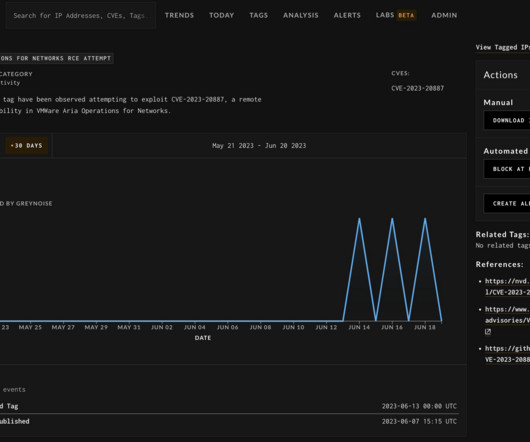
Task: Click the chart peak above JUN 14
Action: [359, 219]
